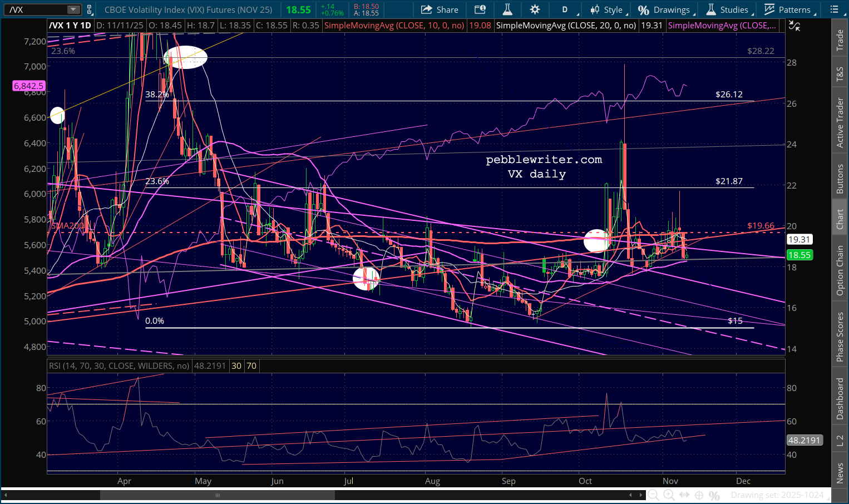Click the R: 0.35 range value

307,26
